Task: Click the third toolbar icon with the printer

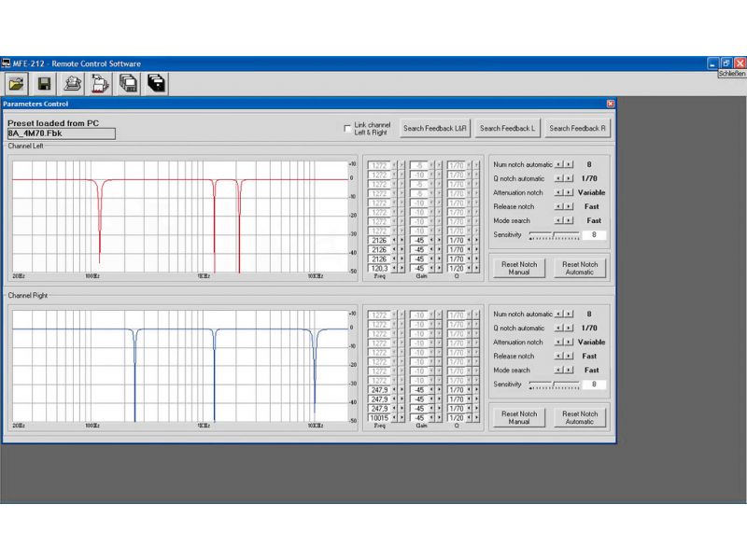Action: pyautogui.click(x=73, y=83)
